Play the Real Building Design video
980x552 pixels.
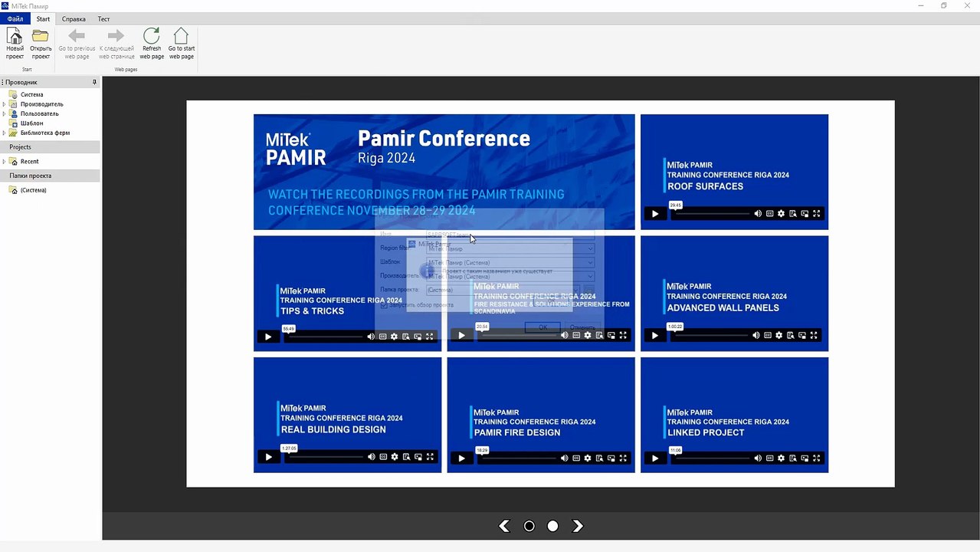268,457
